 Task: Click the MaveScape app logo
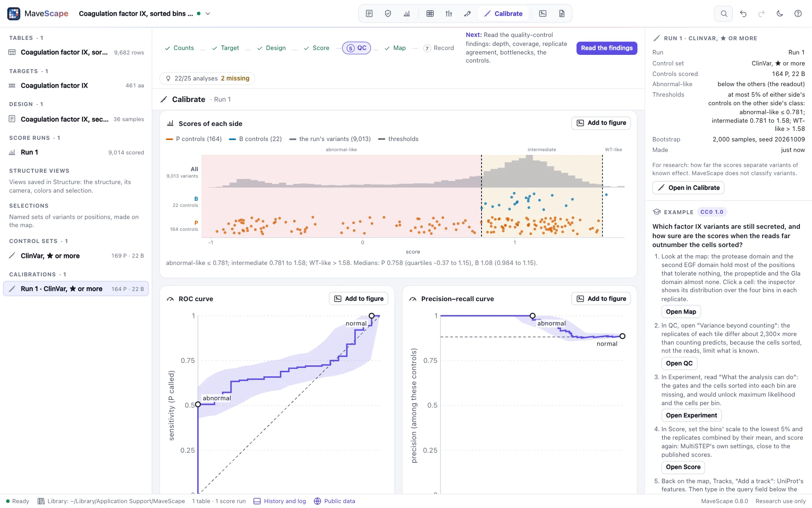tap(14, 13)
